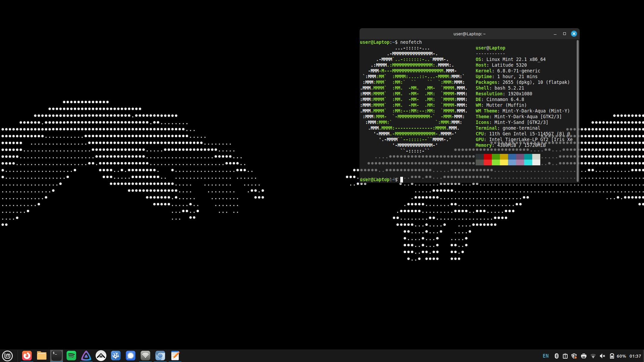Launch Jellyfin purple triangle icon
This screenshot has width=644, height=362.
click(x=86, y=356)
